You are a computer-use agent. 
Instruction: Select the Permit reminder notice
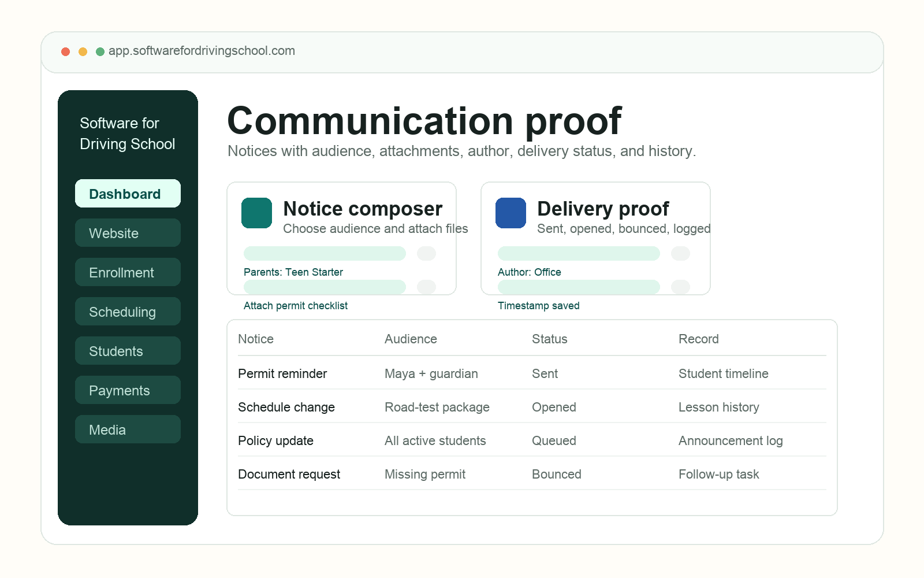coord(282,374)
